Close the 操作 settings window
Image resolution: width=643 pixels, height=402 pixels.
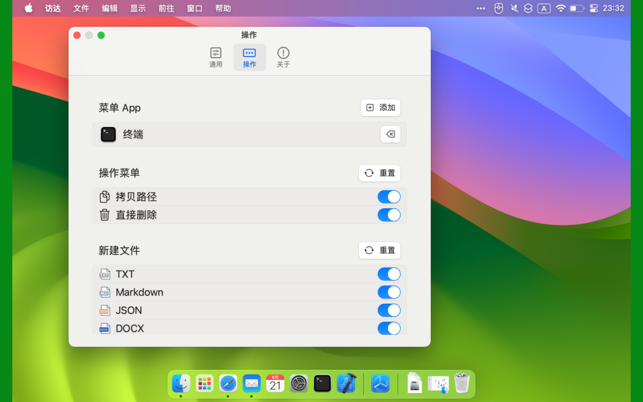tap(77, 35)
